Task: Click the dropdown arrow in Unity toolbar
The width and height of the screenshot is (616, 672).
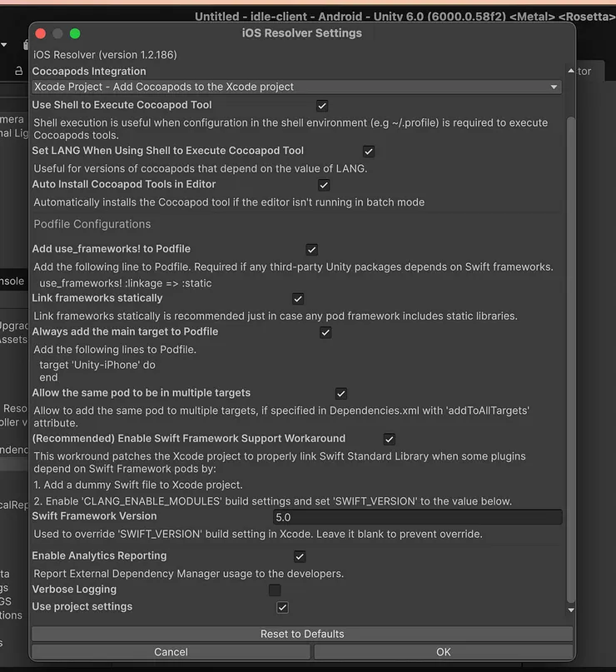Action: pos(4,45)
